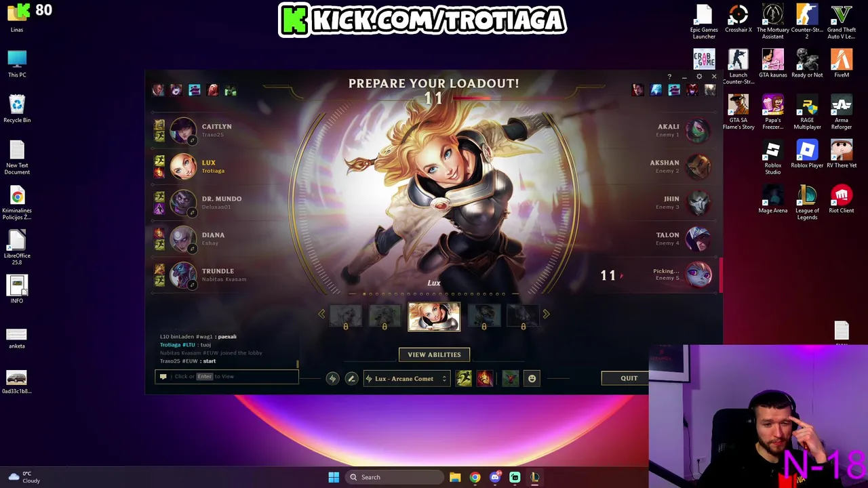Select Caitlyn's champion portrait
The image size is (868, 488).
[182, 130]
